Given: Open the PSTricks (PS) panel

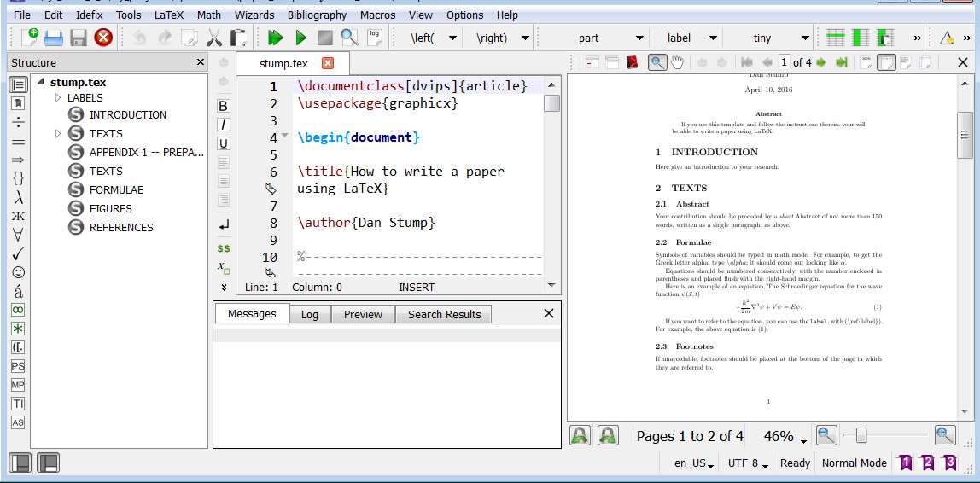Looking at the screenshot, I should tap(18, 366).
